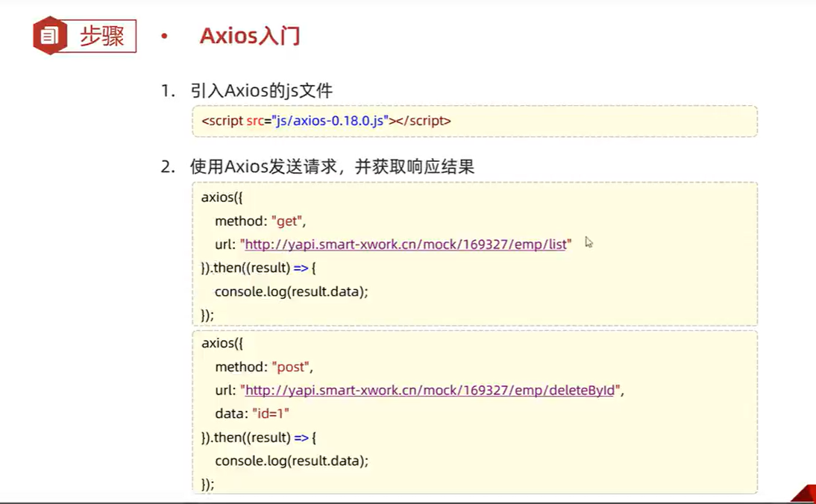Click the method: "post" code line
The image size is (816, 504).
point(261,366)
